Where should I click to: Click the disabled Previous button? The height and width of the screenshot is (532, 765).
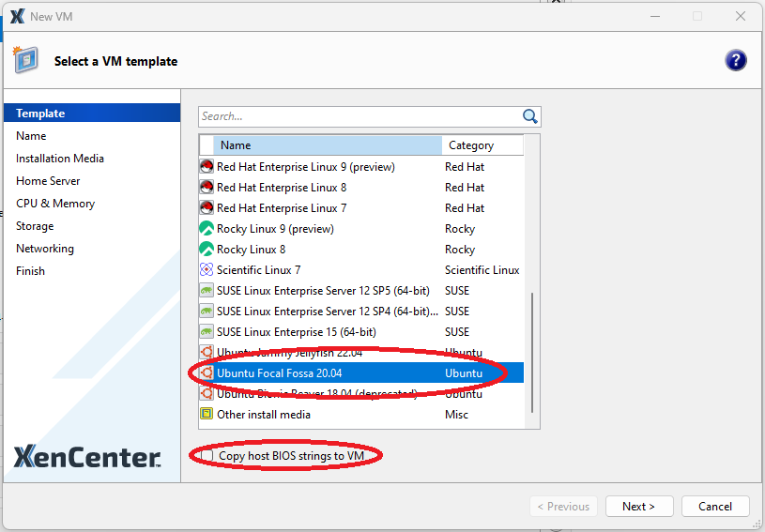pos(563,506)
